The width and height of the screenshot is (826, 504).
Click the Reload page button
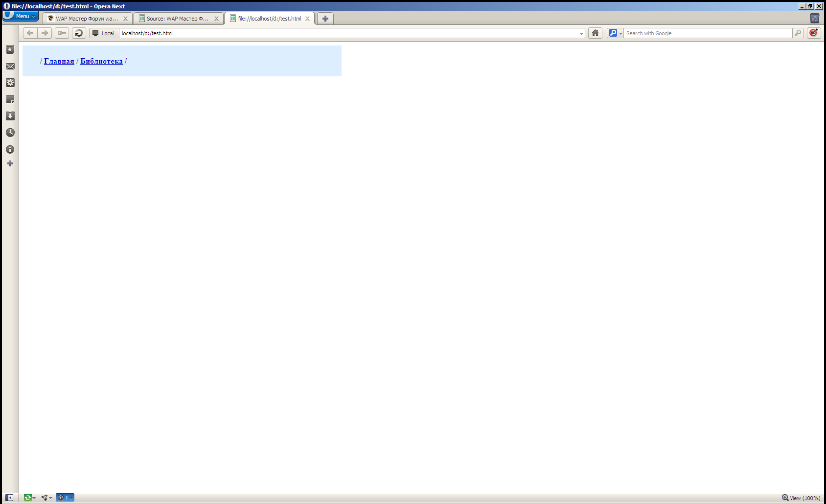click(79, 33)
